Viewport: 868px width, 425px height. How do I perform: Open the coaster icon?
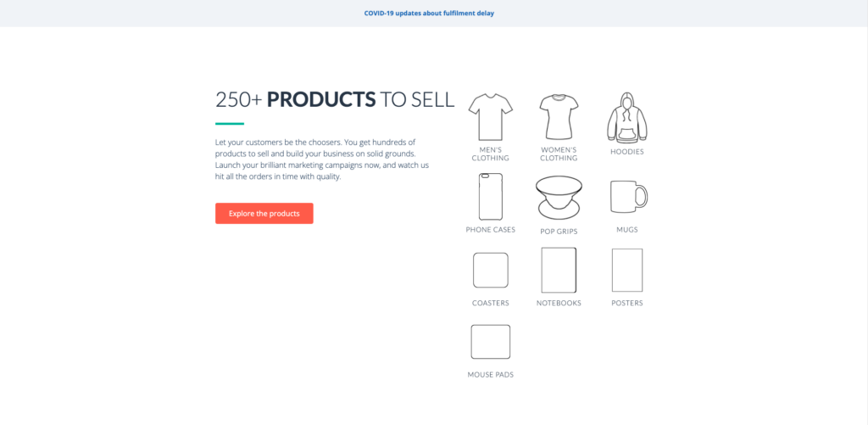point(491,271)
